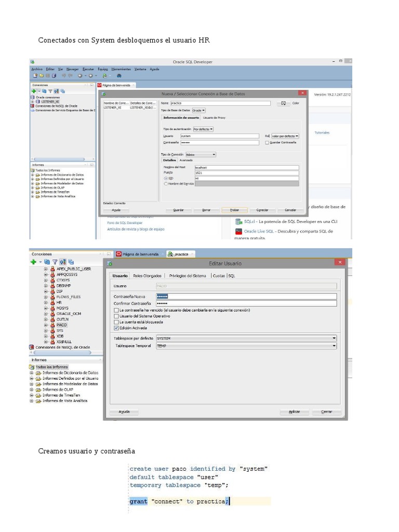The height and width of the screenshot is (532, 399).
Task: Expand the HR user node
Action: pos(46,302)
